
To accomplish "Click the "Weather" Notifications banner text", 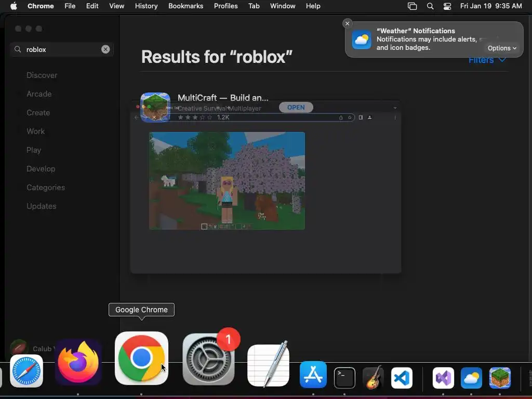I will point(416,31).
